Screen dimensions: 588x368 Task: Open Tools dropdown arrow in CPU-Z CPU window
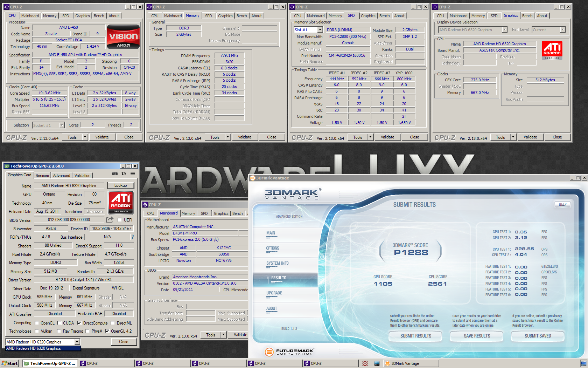pyautogui.click(x=85, y=137)
